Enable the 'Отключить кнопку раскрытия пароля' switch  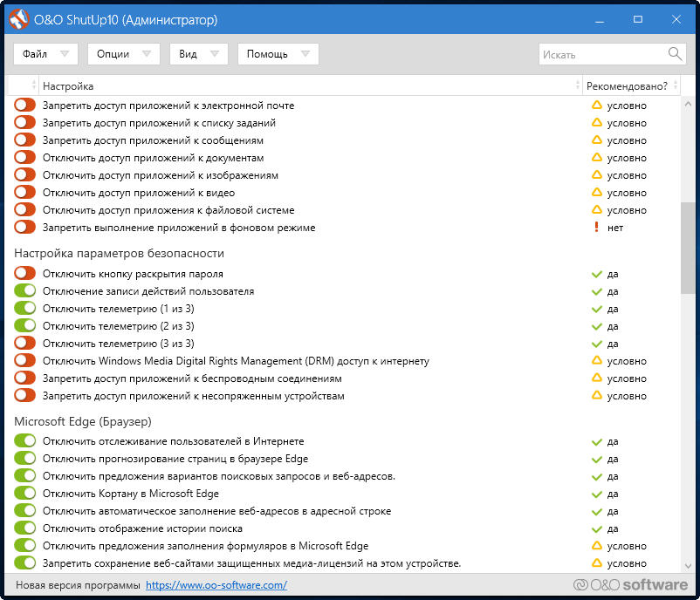pos(24,273)
